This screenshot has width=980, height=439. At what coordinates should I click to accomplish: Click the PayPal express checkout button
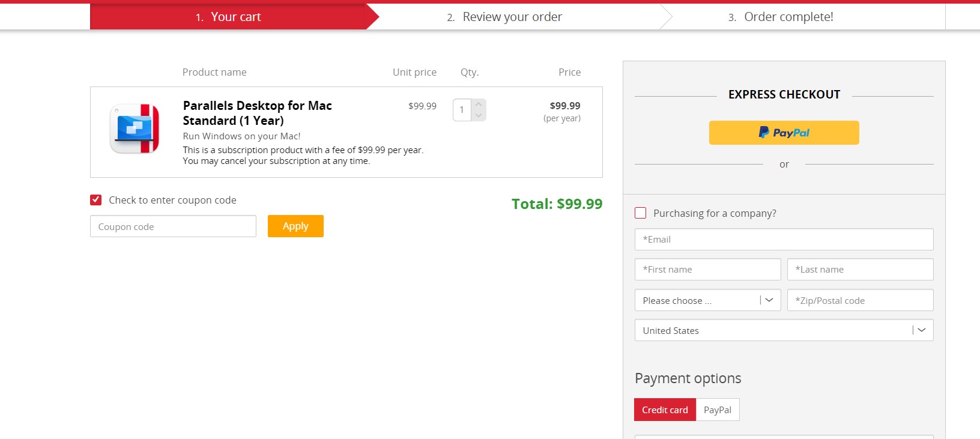(x=784, y=133)
